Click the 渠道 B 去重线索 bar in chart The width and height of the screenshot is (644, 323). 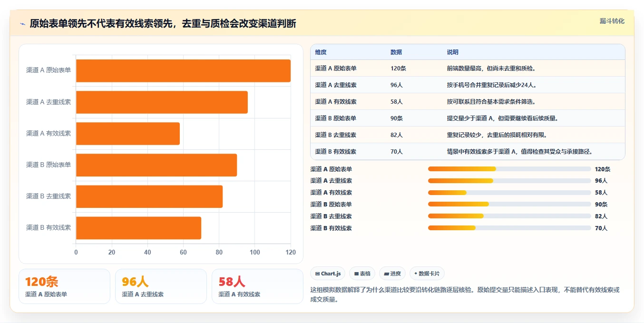click(149, 196)
